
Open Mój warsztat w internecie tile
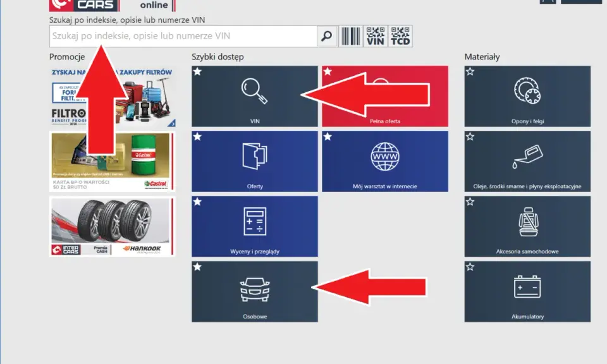tap(385, 161)
